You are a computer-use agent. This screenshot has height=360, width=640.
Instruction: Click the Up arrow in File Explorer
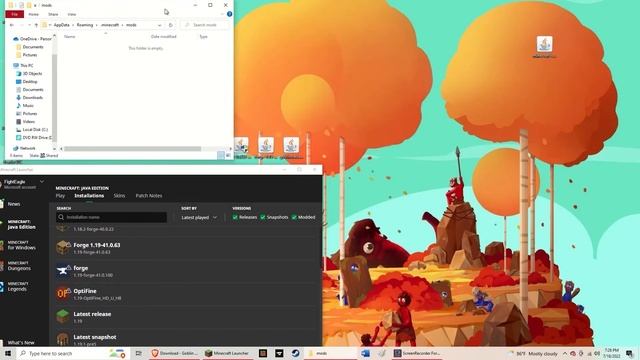36,25
